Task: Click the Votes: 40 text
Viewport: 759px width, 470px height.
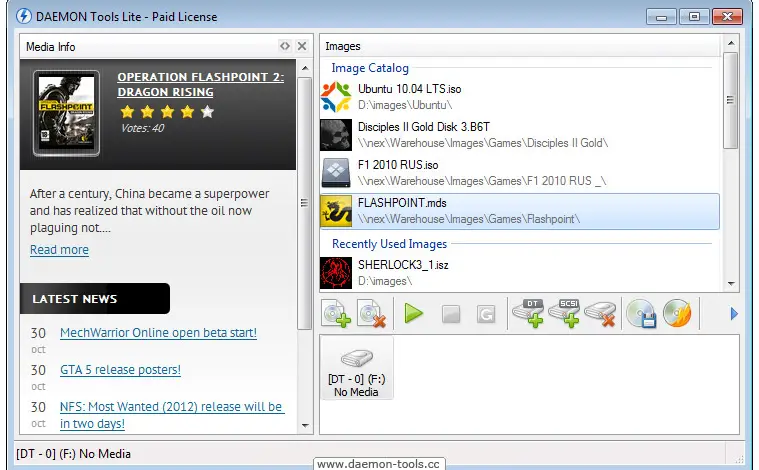Action: [x=142, y=128]
